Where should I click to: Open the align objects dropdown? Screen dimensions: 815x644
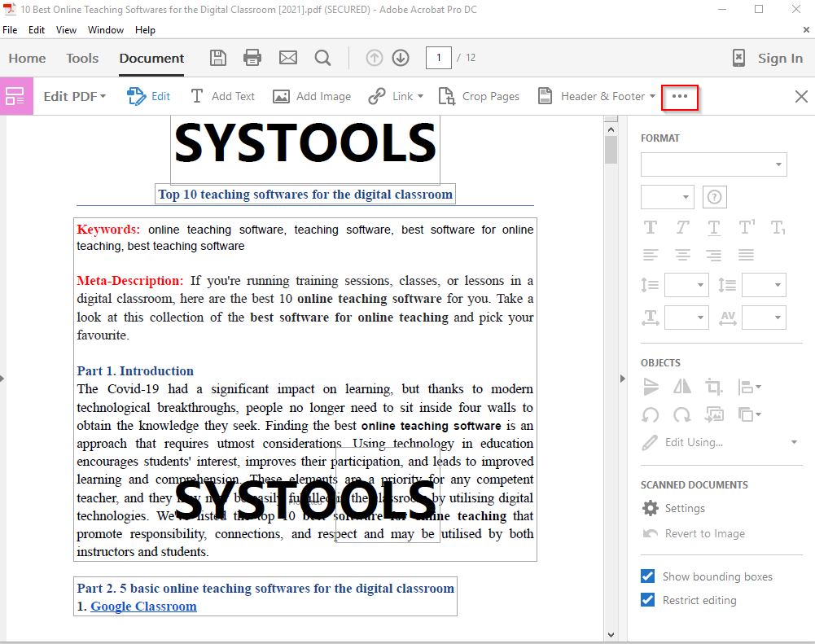(x=749, y=387)
